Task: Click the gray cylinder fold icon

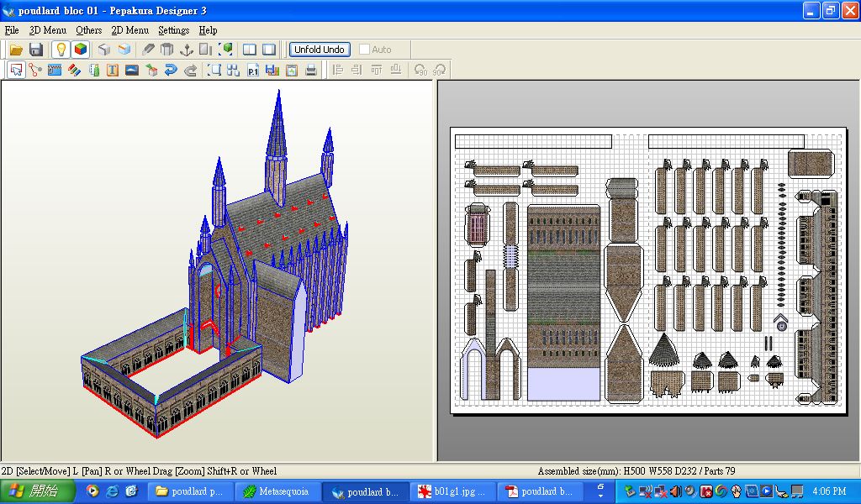Action: tap(167, 50)
